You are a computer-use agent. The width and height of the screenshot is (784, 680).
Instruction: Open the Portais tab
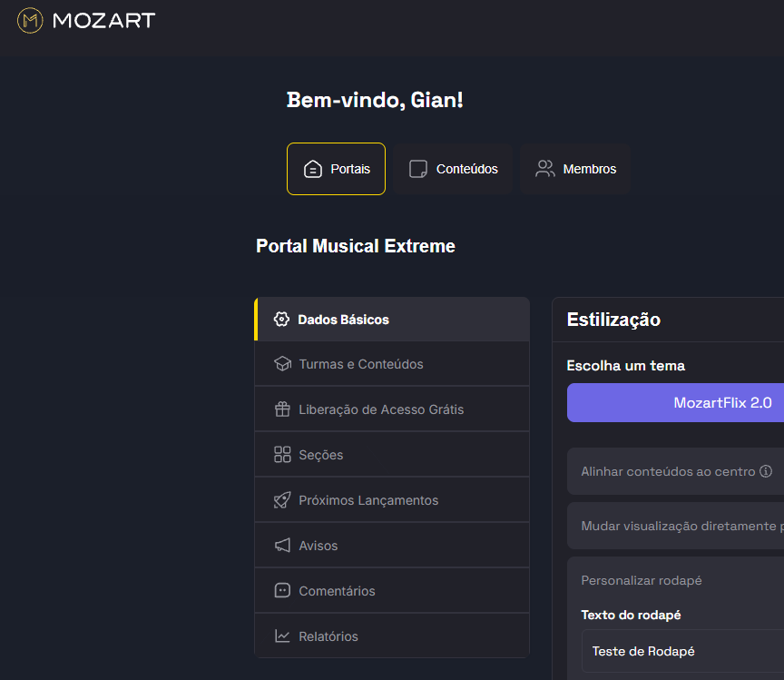coord(336,169)
